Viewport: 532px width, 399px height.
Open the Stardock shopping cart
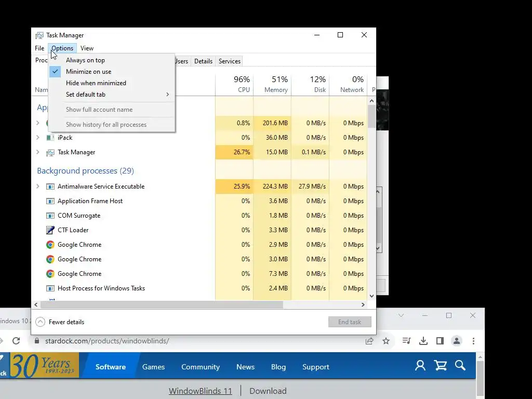tap(441, 365)
